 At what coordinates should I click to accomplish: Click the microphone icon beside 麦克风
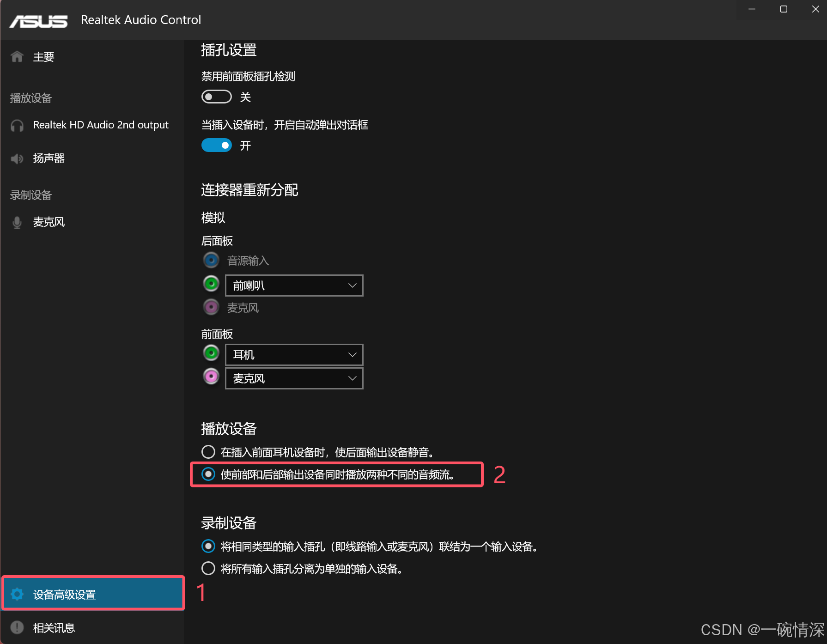point(17,222)
